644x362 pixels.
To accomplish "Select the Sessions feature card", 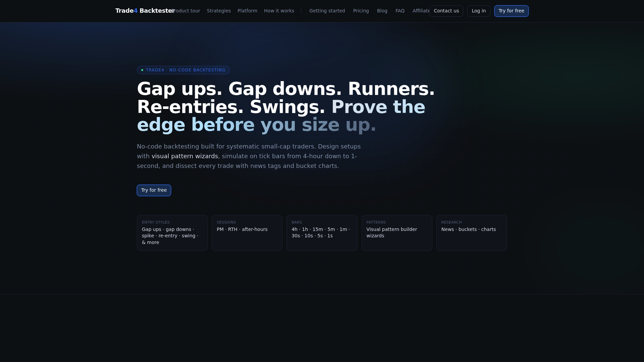I will coord(247,233).
